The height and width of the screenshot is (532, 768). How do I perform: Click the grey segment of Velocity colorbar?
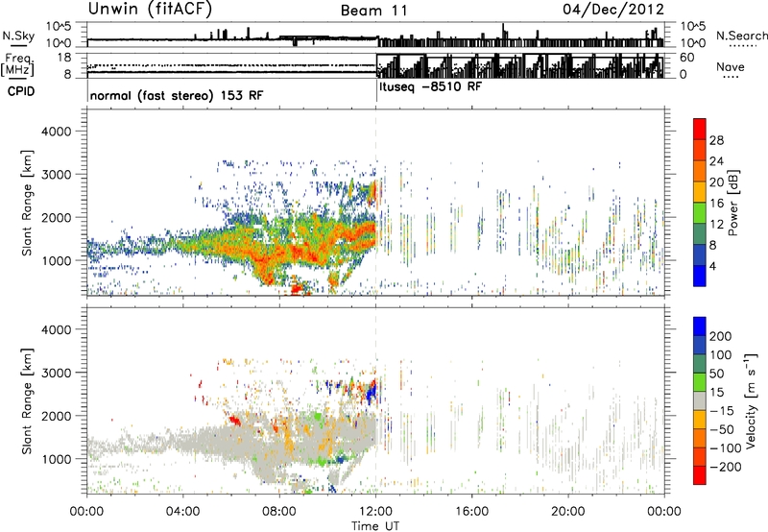tap(700, 400)
